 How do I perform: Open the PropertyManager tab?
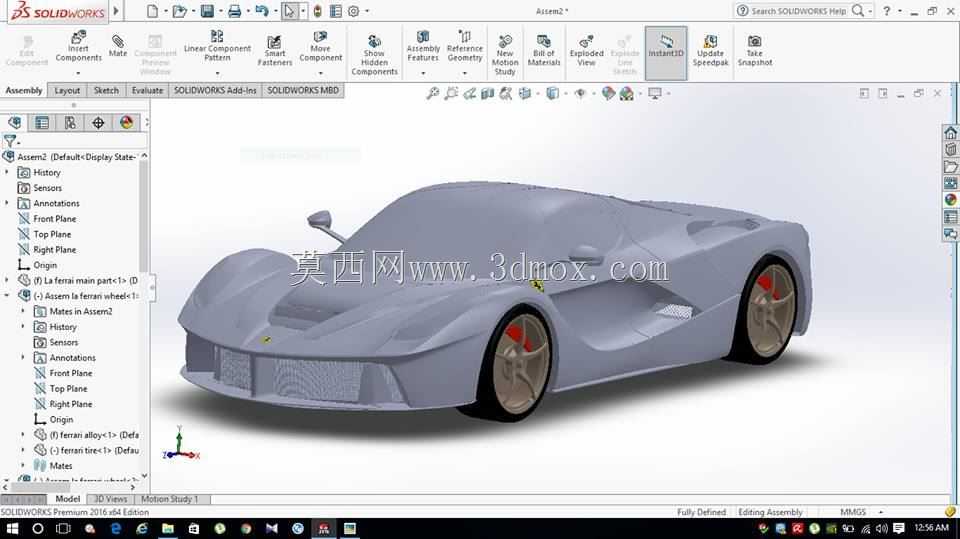[x=42, y=122]
